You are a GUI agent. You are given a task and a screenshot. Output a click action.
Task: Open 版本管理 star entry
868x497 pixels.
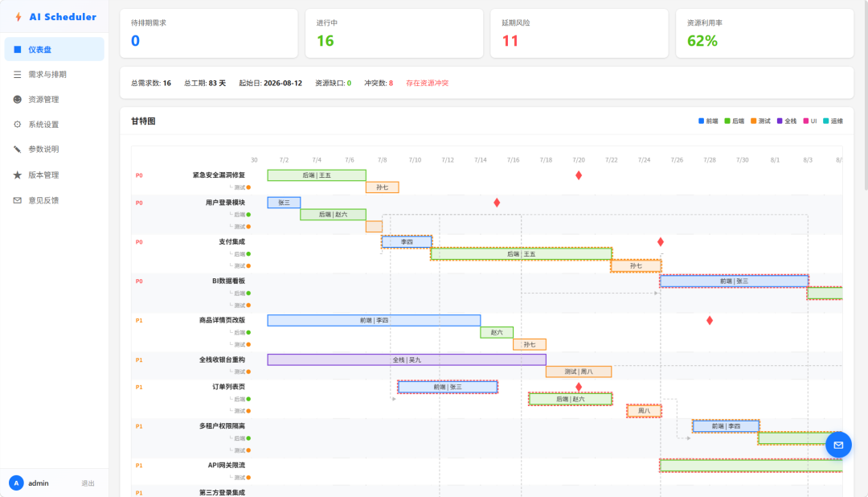click(x=55, y=175)
